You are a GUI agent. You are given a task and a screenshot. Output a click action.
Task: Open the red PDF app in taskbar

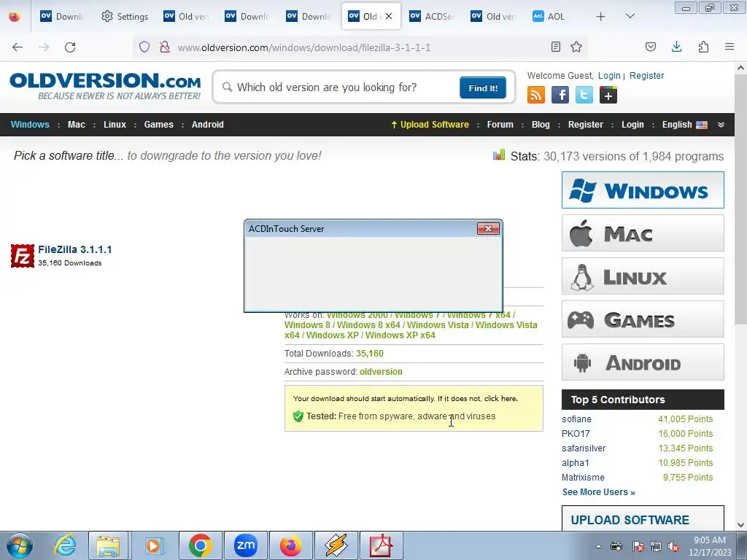pos(382,545)
